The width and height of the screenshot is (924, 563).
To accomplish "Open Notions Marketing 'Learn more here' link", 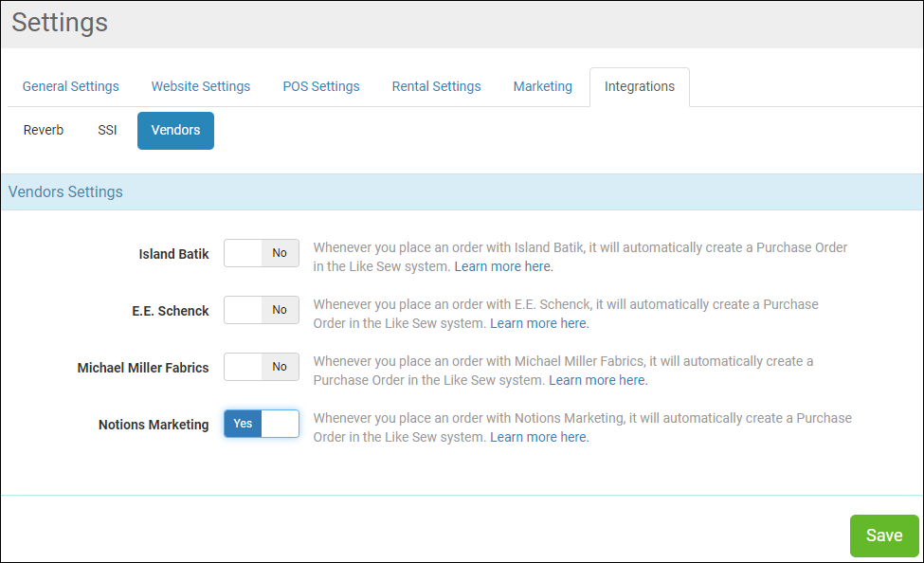I will click(539, 438).
